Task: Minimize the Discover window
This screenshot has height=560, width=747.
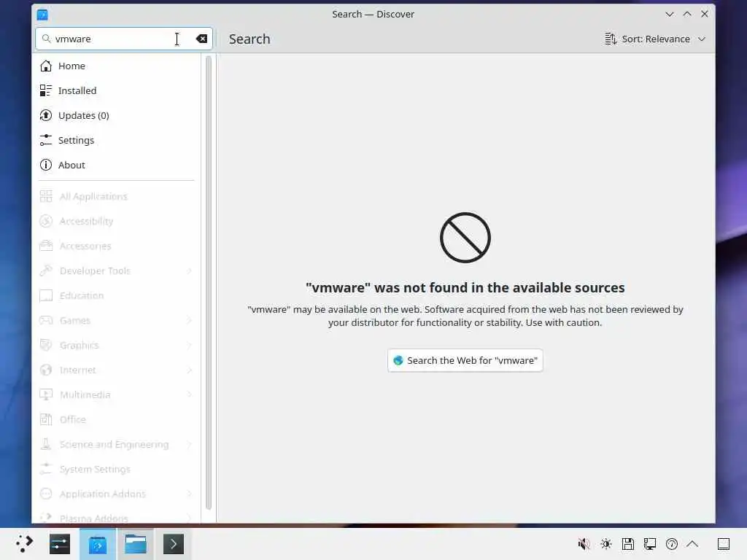Action: [670, 15]
